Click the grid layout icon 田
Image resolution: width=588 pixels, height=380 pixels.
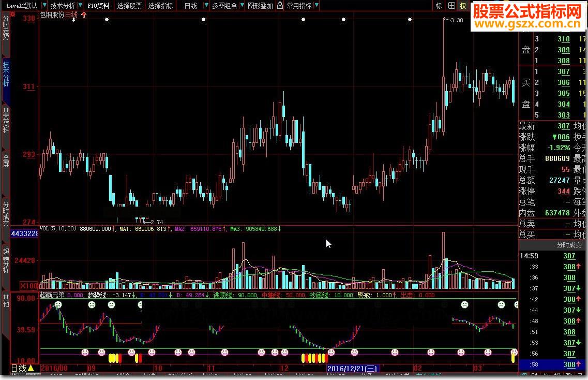pos(451,5)
